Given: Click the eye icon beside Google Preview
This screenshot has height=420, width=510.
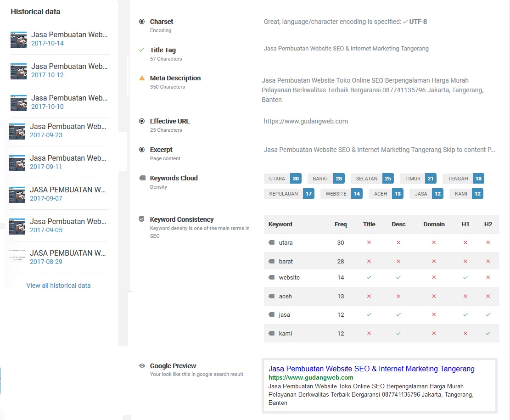Looking at the screenshot, I should click(x=142, y=366).
